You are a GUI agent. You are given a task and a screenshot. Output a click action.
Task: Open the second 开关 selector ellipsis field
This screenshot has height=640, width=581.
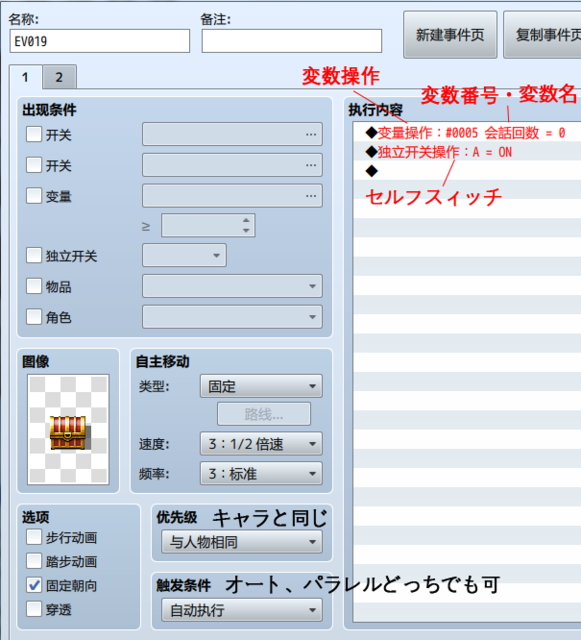pyautogui.click(x=232, y=165)
